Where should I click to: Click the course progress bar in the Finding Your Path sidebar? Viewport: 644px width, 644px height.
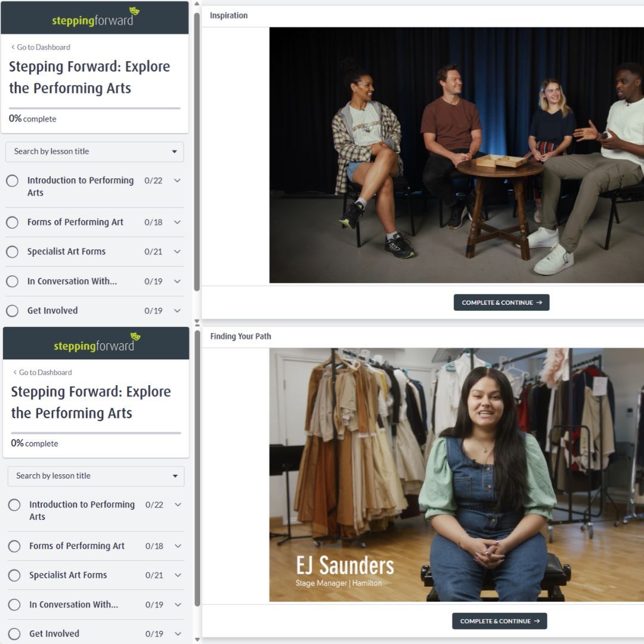click(x=96, y=433)
